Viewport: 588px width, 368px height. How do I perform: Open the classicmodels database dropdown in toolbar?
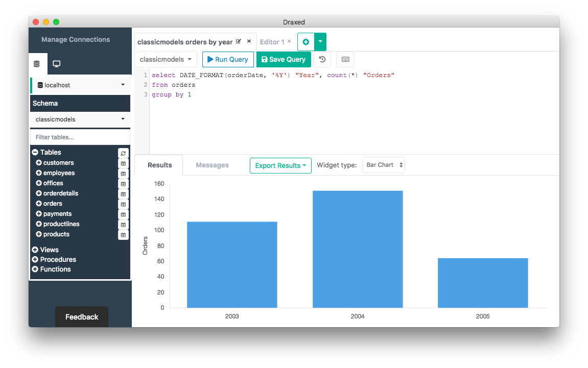pos(166,59)
